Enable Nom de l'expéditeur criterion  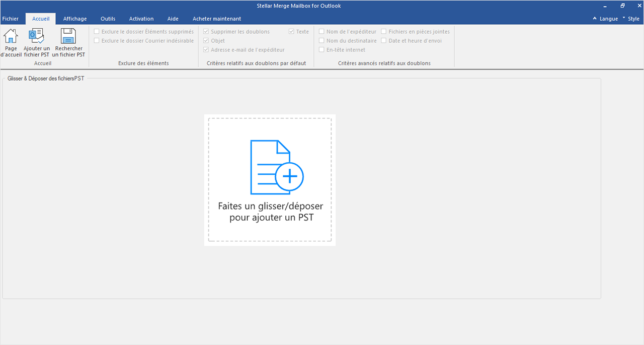[x=322, y=32]
